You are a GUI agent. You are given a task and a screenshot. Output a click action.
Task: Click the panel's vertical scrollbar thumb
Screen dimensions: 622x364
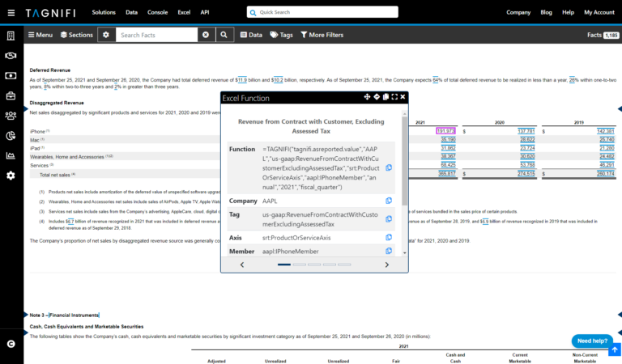click(405, 161)
